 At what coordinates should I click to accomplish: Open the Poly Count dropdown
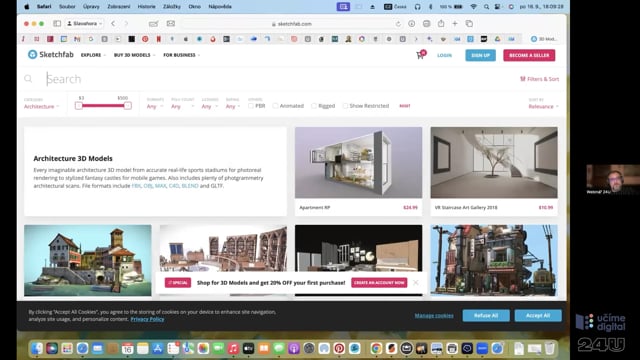tap(182, 107)
